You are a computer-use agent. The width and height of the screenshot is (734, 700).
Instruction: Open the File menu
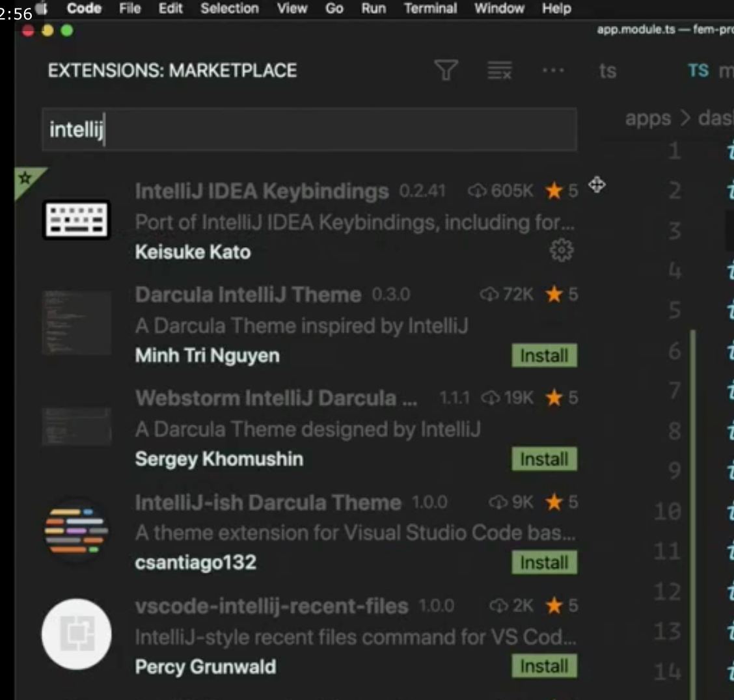129,8
